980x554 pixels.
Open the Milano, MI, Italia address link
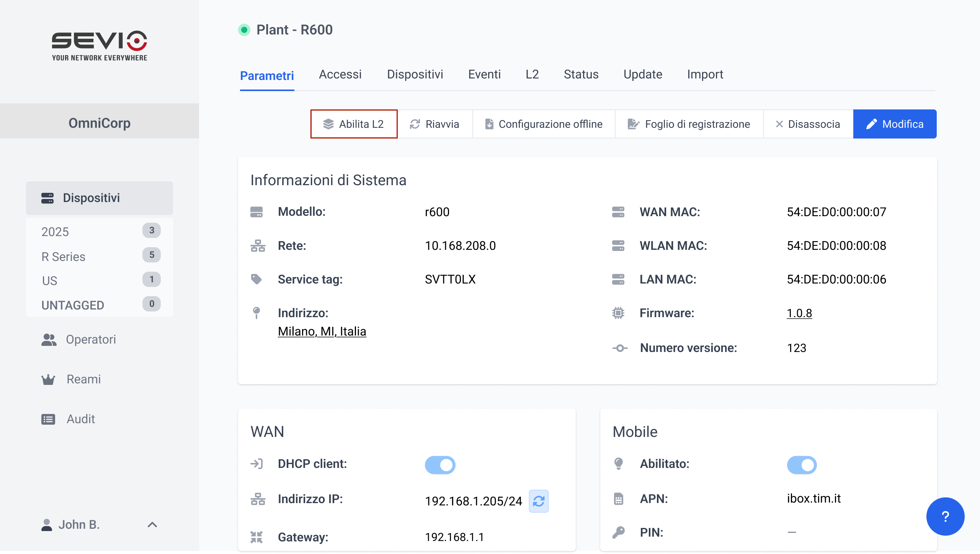pos(322,331)
